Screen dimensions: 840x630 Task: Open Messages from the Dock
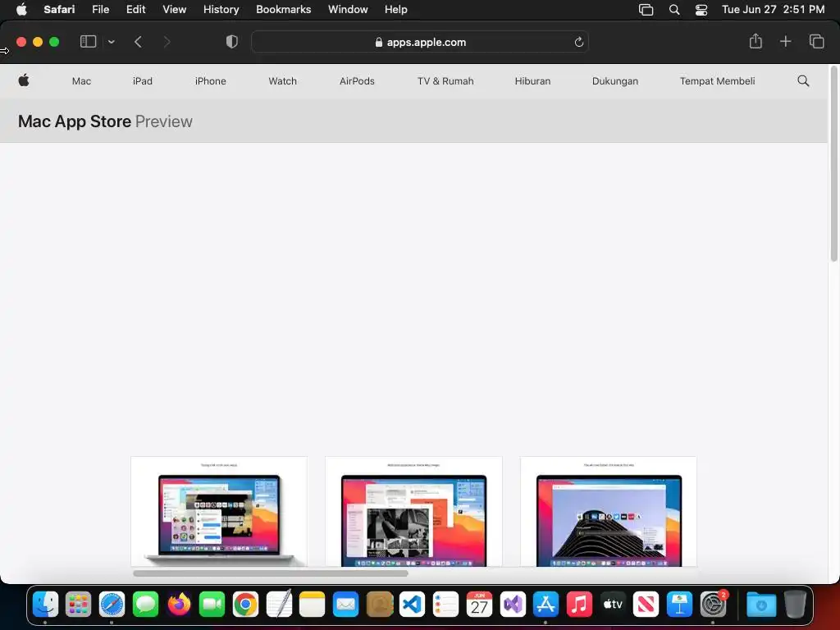point(145,605)
